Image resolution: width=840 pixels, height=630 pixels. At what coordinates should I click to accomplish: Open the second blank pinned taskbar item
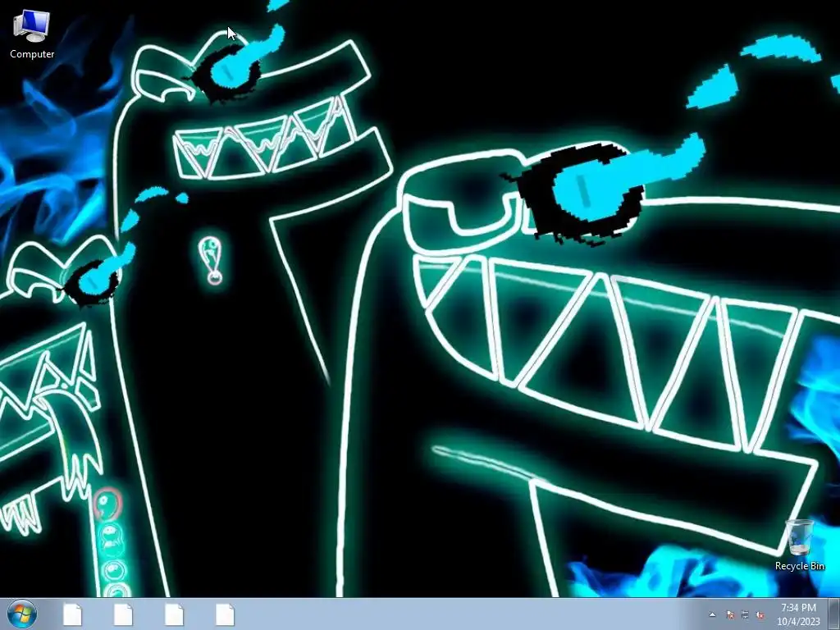pyautogui.click(x=123, y=614)
